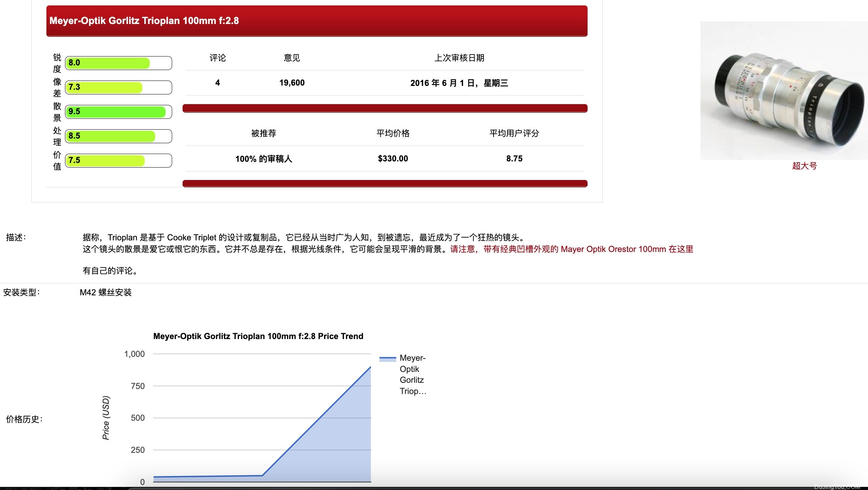The width and height of the screenshot is (868, 490).
Task: Click the 被推荐 column header
Action: (264, 134)
